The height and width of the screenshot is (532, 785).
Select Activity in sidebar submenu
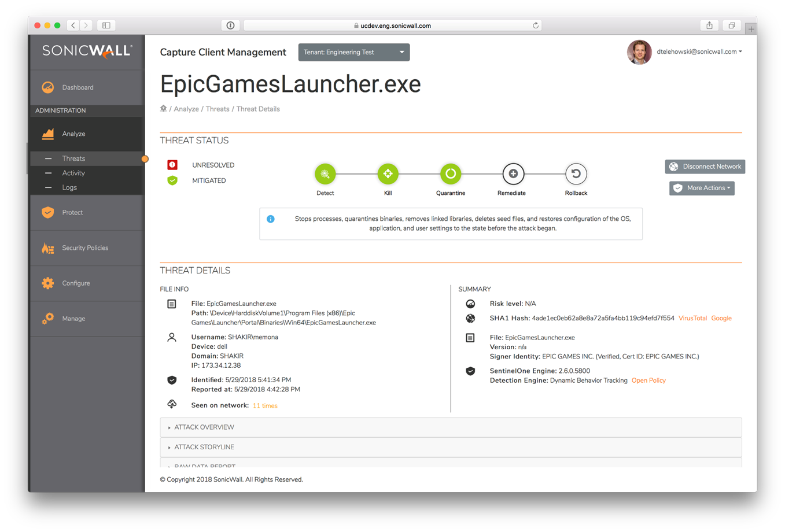(73, 173)
